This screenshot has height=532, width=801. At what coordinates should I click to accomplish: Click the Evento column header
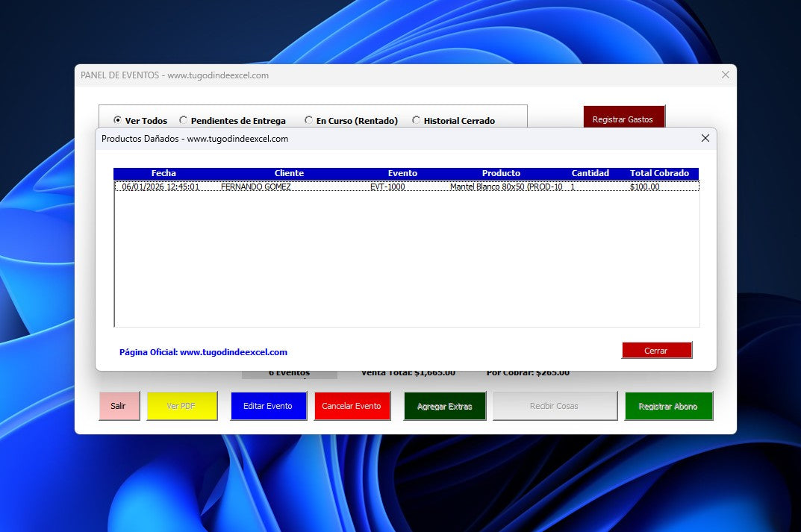tap(402, 173)
